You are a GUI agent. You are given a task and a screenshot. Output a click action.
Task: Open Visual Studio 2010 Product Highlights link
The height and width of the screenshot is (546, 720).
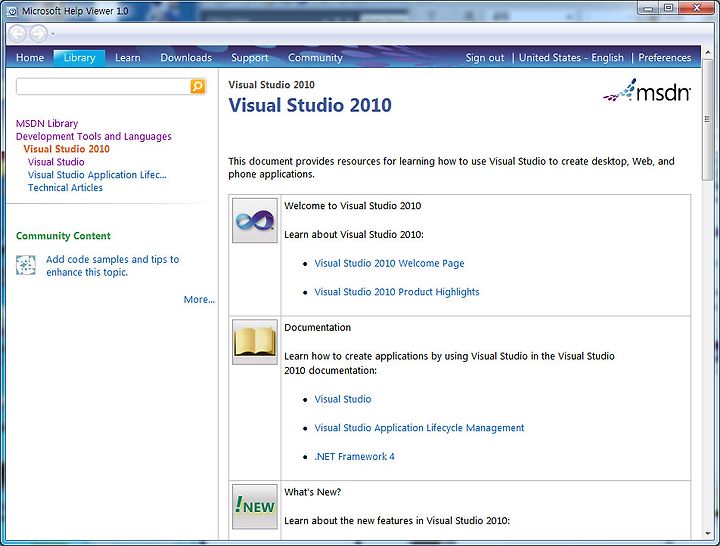tap(397, 292)
